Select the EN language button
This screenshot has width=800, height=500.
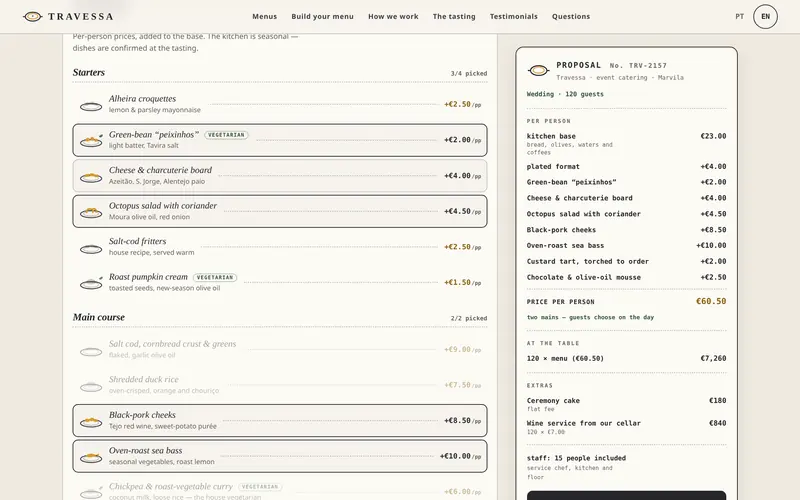pos(765,16)
